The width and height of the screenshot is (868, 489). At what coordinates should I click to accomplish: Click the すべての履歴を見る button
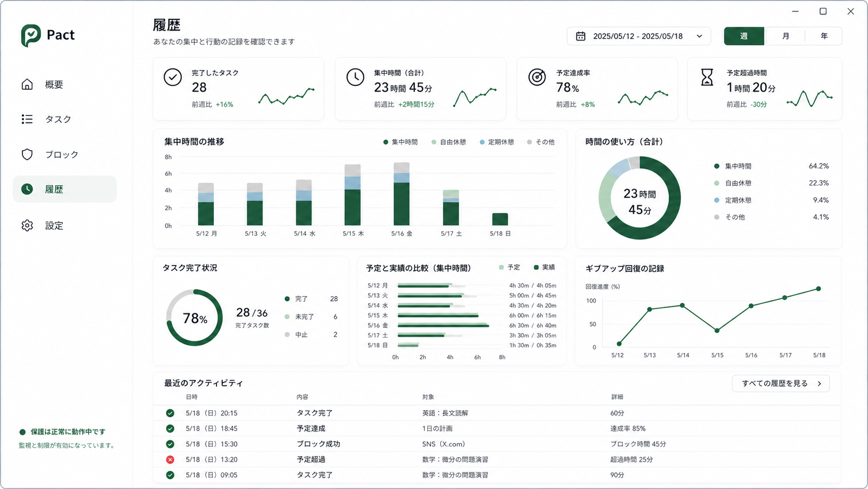[781, 384]
